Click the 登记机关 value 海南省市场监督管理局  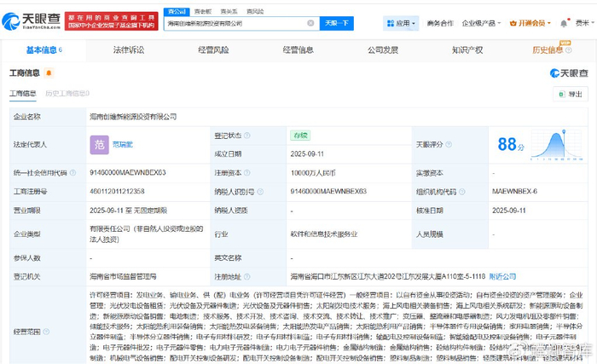point(123,276)
